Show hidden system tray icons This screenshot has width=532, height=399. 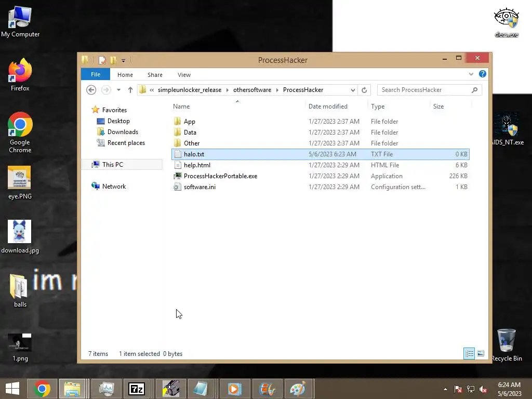(445, 389)
